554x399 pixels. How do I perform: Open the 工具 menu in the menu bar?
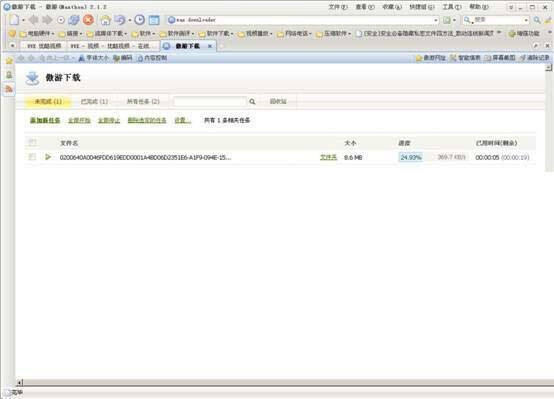(x=452, y=7)
